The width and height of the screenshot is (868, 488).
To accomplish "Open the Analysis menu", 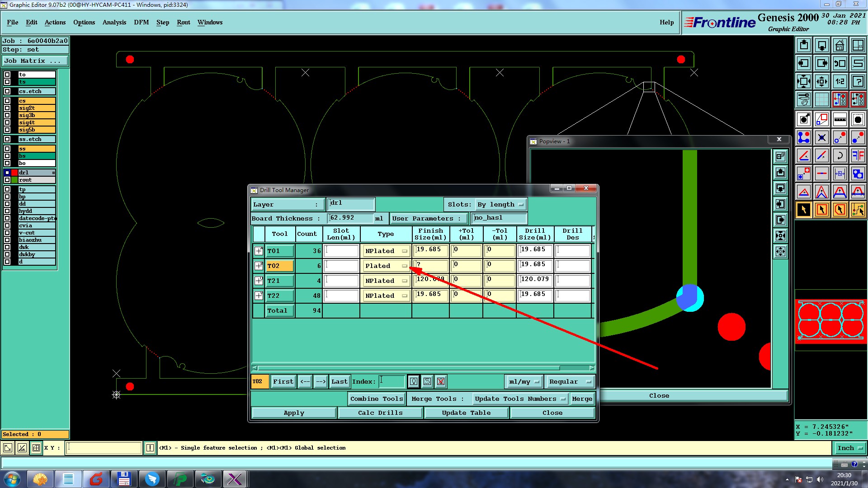I will click(x=114, y=22).
